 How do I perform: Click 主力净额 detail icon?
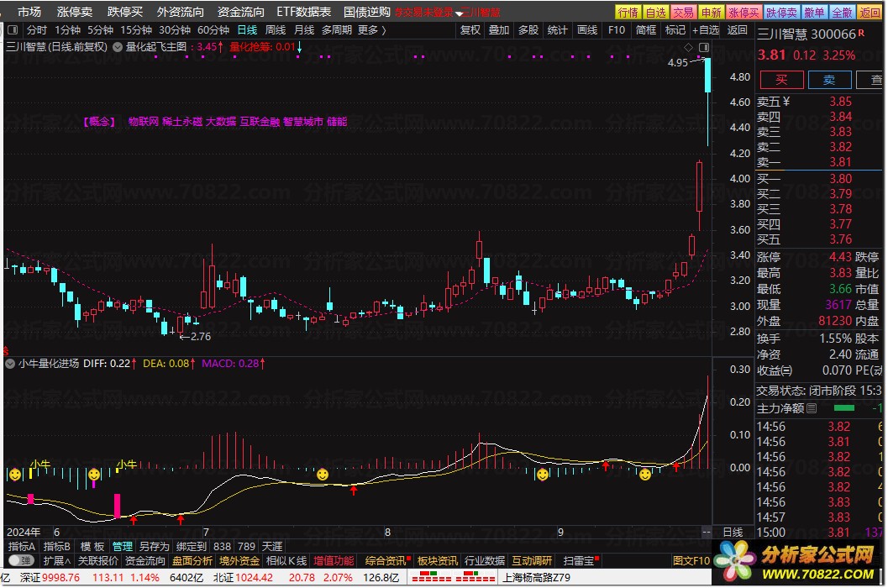pos(812,408)
